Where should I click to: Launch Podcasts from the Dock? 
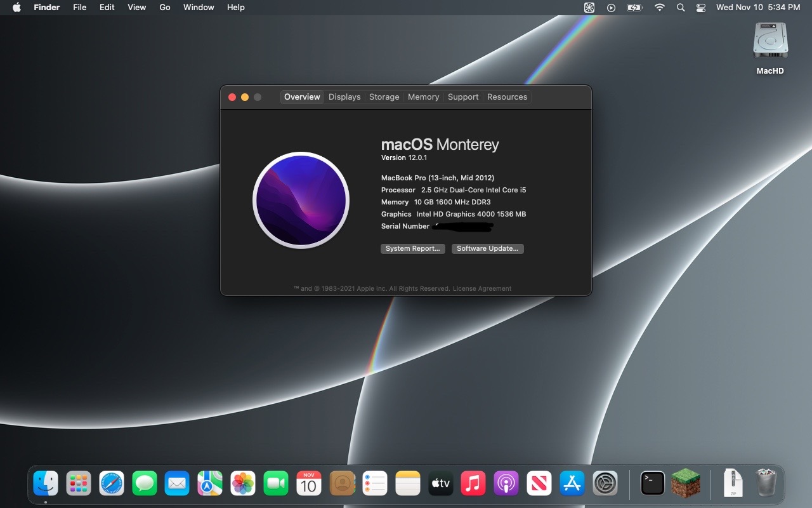point(506,484)
